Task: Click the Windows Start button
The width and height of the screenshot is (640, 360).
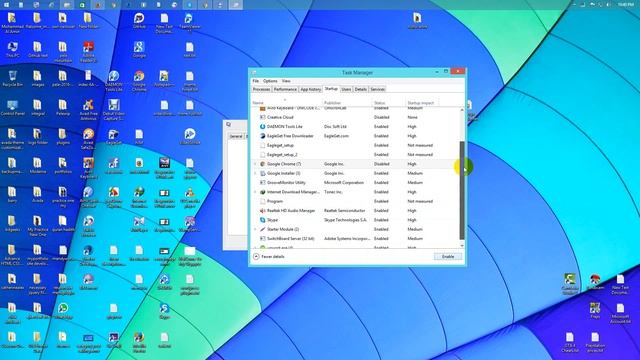Action: (x=7, y=4)
